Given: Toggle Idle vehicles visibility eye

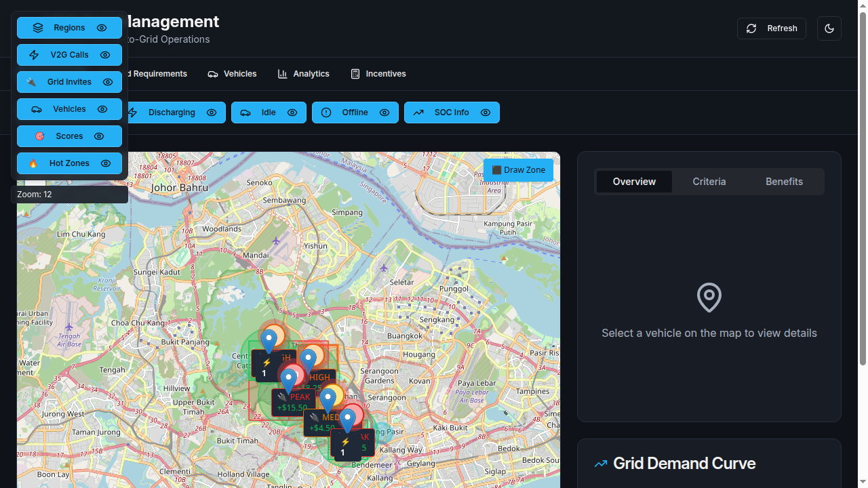Looking at the screenshot, I should click(x=292, y=113).
